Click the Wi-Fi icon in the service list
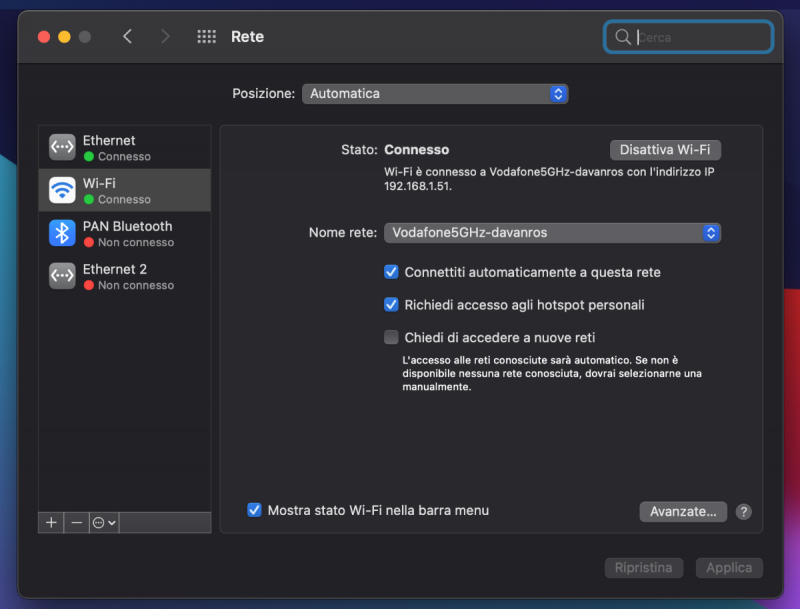 pyautogui.click(x=62, y=190)
